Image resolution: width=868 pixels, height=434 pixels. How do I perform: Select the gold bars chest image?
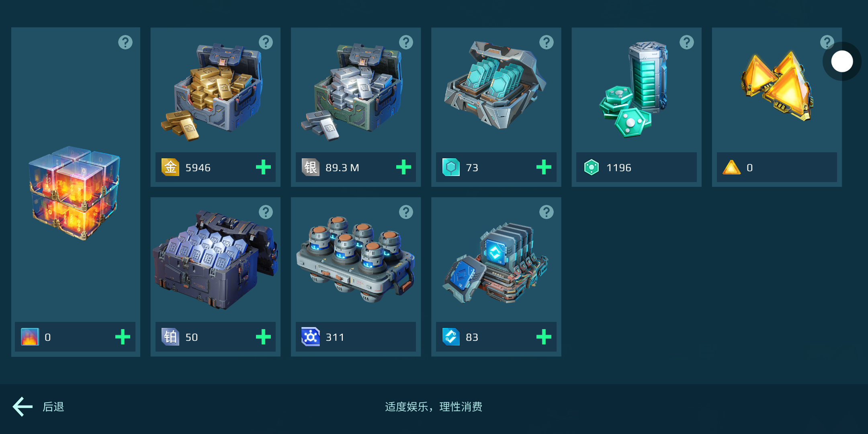(212, 92)
